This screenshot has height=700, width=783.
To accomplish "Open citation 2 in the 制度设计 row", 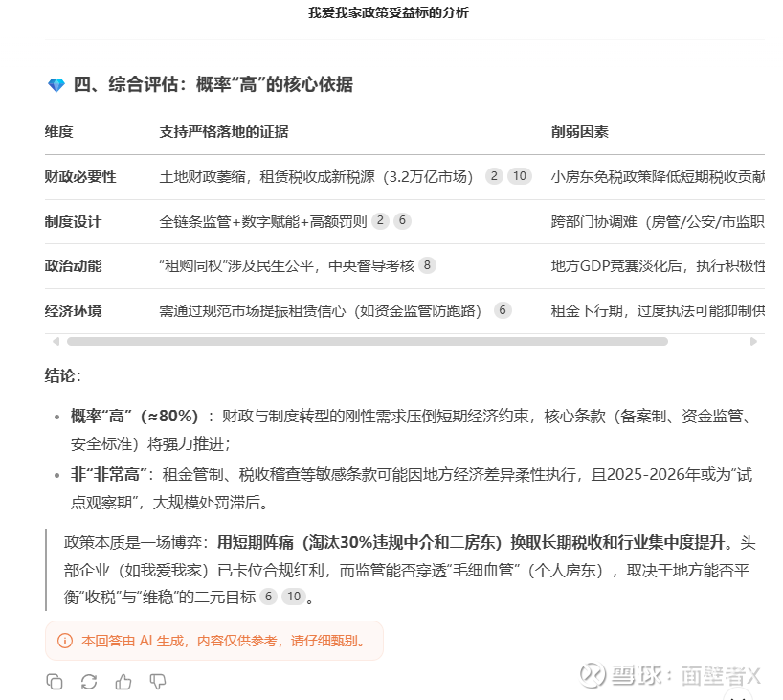I will pos(380,220).
